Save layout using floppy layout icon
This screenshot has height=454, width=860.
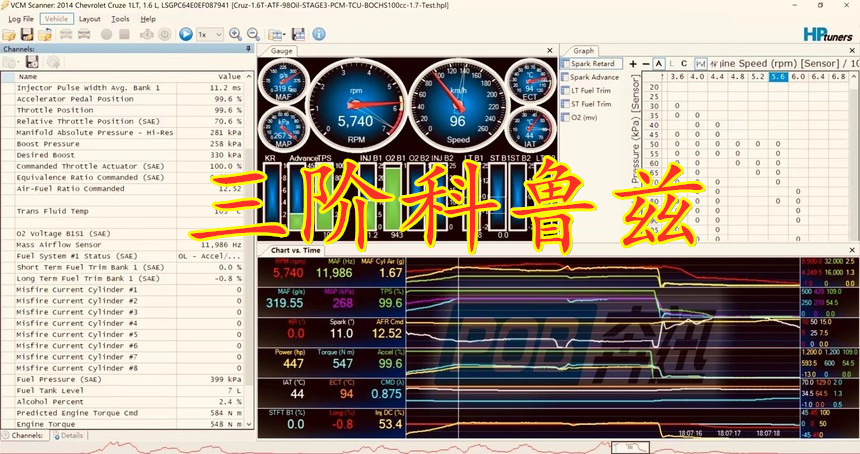pos(298,35)
